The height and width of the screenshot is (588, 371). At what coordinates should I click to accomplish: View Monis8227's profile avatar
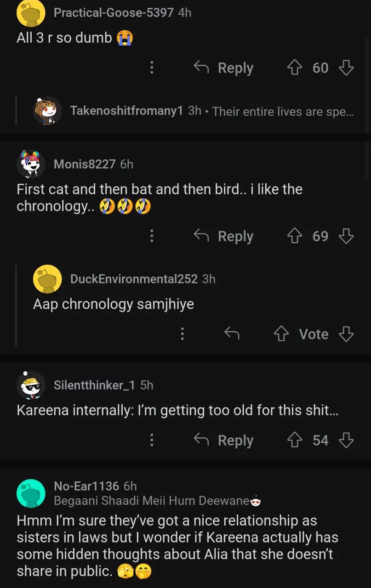pos(31,164)
